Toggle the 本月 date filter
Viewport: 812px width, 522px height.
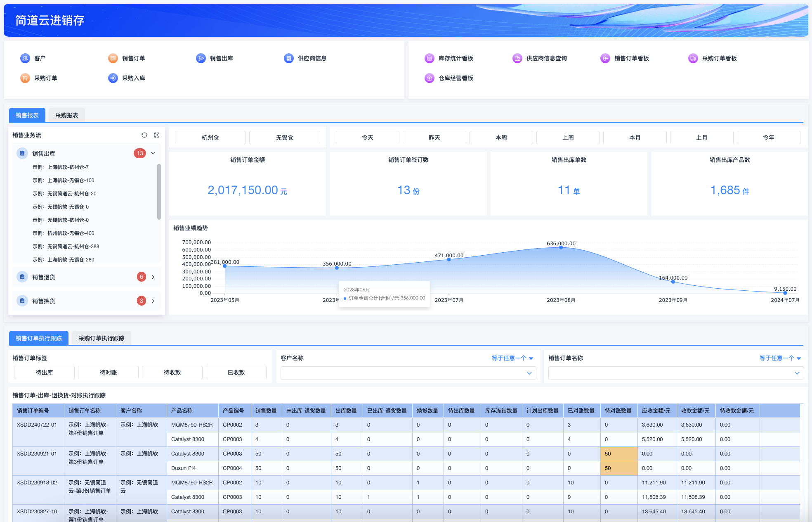pos(635,138)
